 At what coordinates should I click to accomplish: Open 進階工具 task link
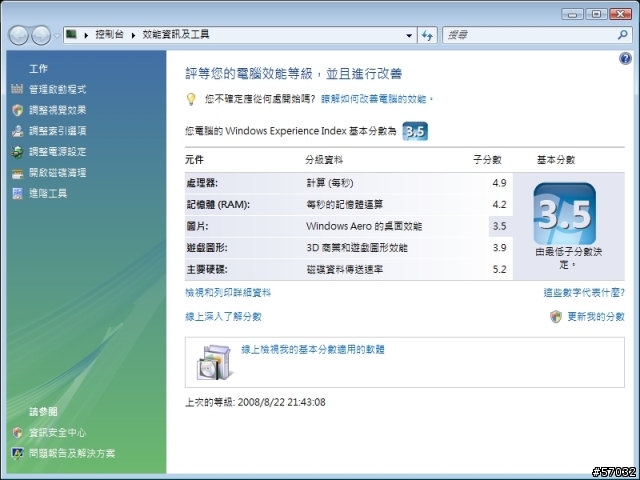(48, 193)
